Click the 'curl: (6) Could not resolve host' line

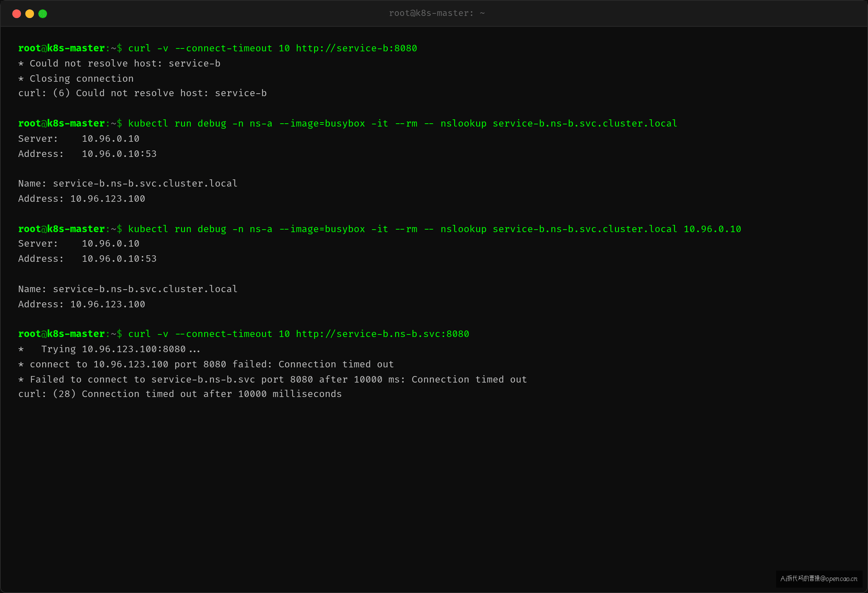(x=142, y=93)
